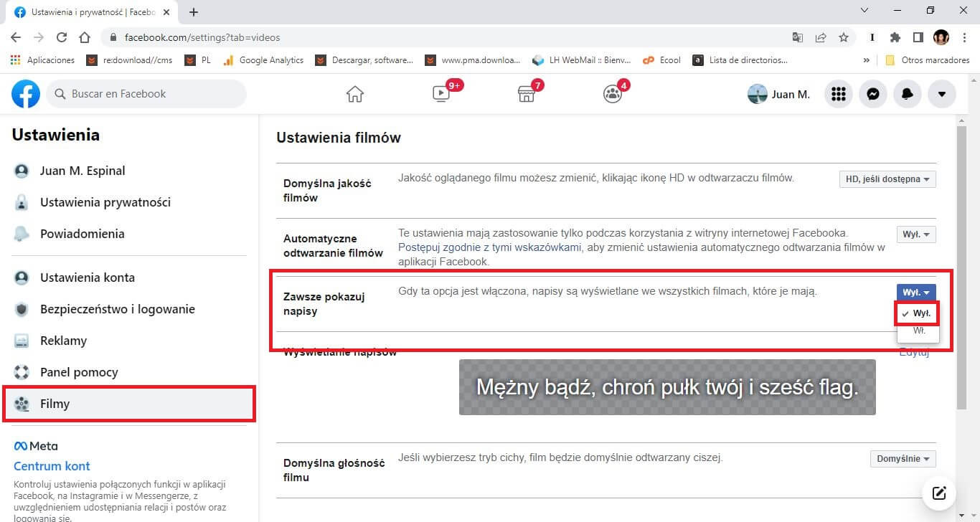The height and width of the screenshot is (522, 980).
Task: Click the caption preview sample box
Action: (x=667, y=387)
